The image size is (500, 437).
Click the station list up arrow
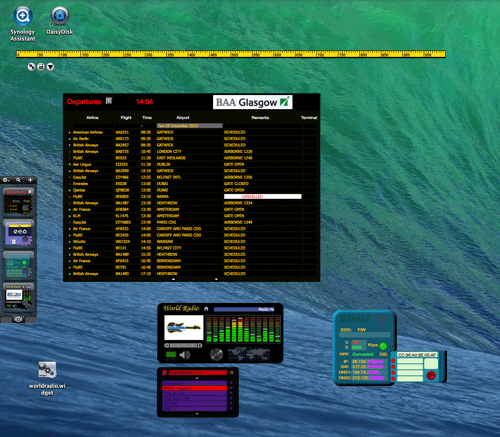[197, 378]
